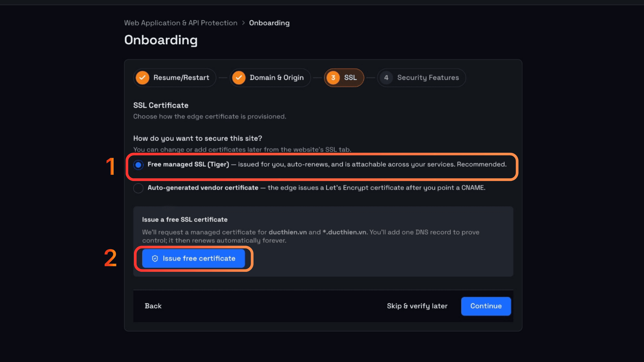644x362 pixels.
Task: Click the orange step 3 SSL circle
Action: [333, 78]
